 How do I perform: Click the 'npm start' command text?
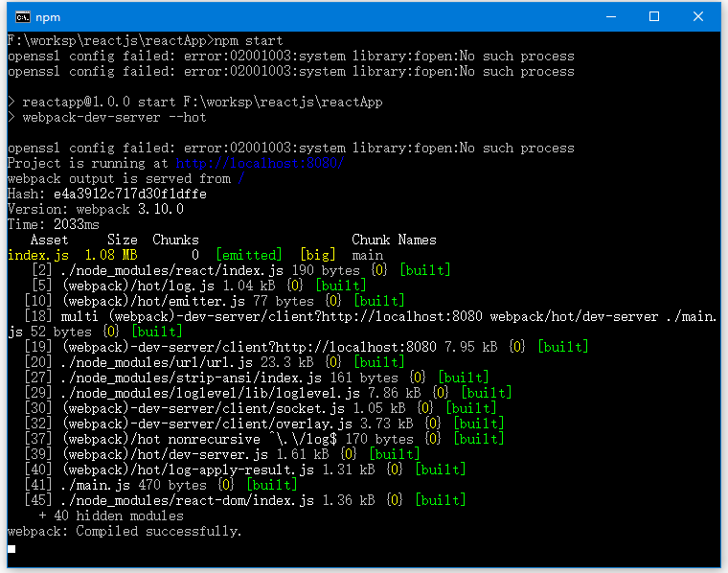tap(249, 40)
